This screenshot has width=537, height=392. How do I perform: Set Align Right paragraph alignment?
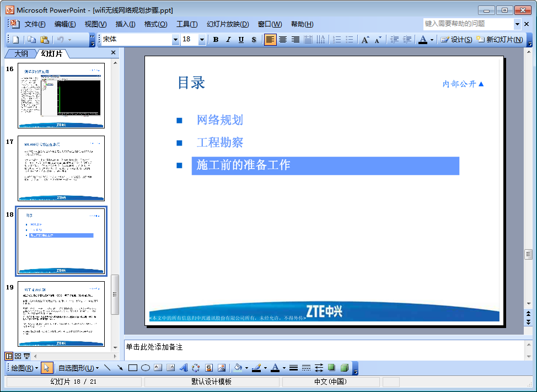click(x=296, y=40)
